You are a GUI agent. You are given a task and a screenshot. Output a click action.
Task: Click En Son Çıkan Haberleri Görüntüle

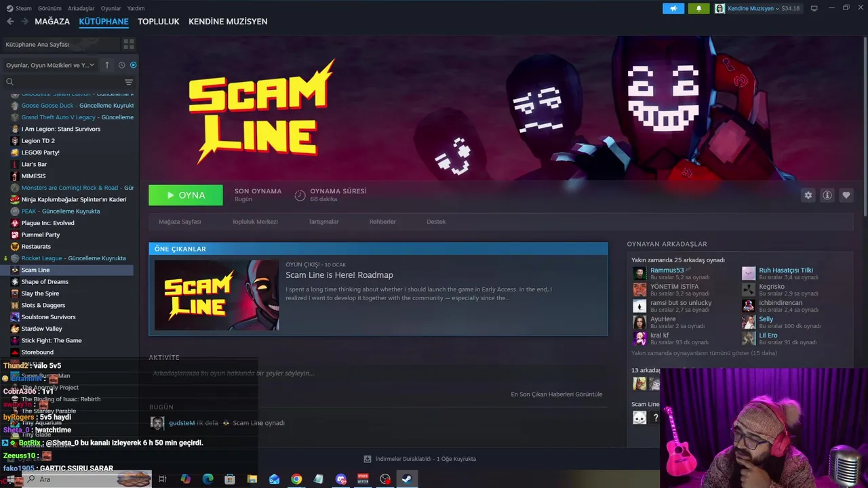tap(557, 394)
